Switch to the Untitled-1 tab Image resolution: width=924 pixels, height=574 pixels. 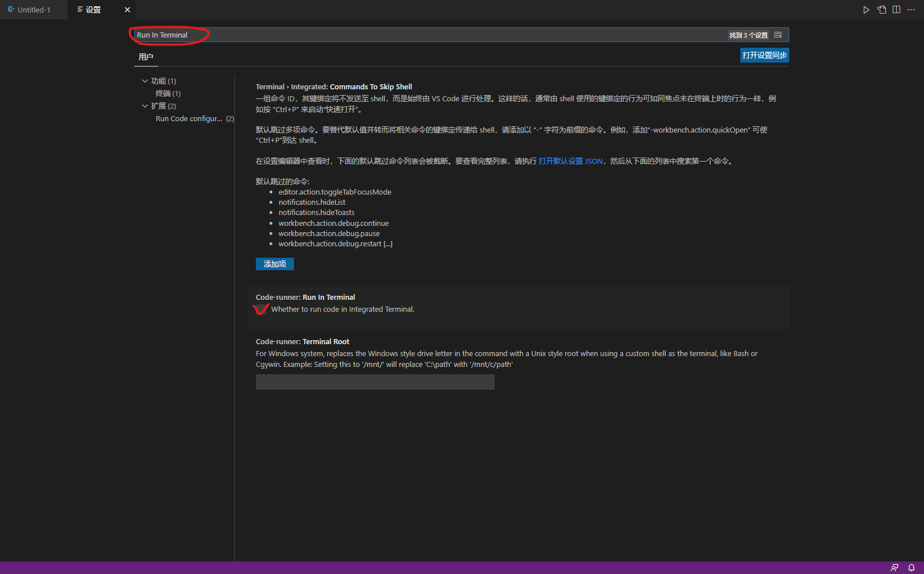pyautogui.click(x=34, y=10)
